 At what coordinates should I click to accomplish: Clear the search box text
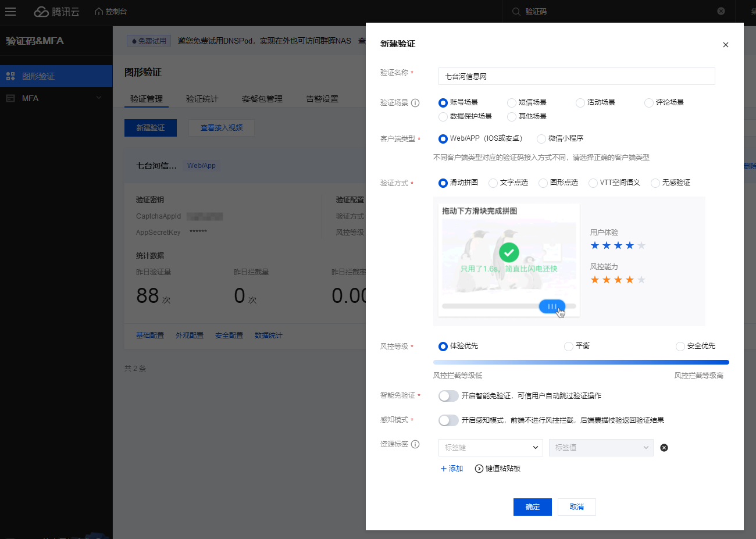pyautogui.click(x=721, y=11)
